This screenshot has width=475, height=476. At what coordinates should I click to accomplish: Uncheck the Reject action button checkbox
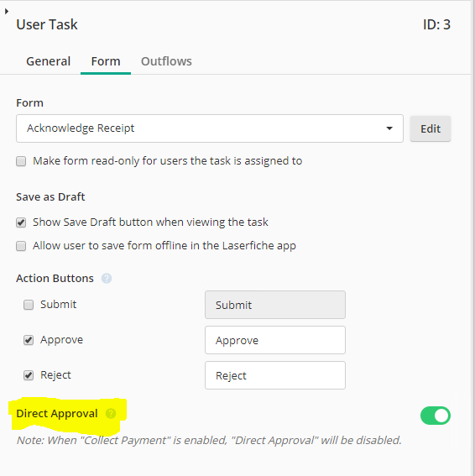point(29,375)
